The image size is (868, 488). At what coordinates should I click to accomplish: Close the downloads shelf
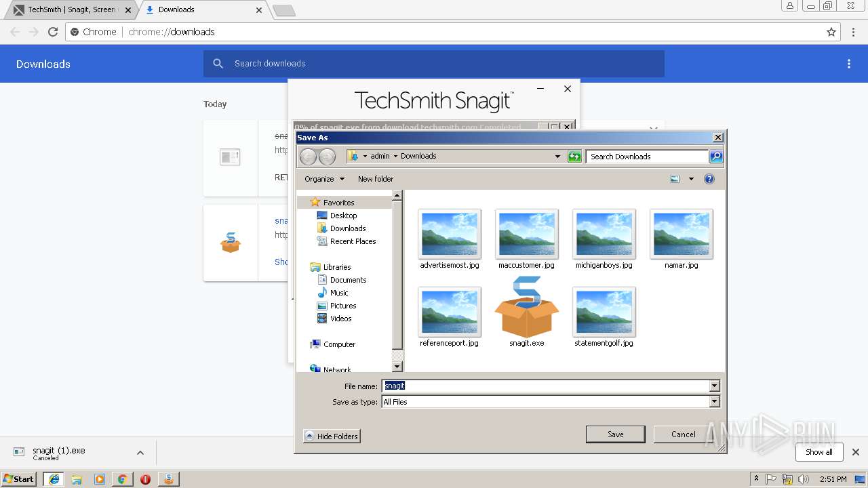[x=856, y=452]
